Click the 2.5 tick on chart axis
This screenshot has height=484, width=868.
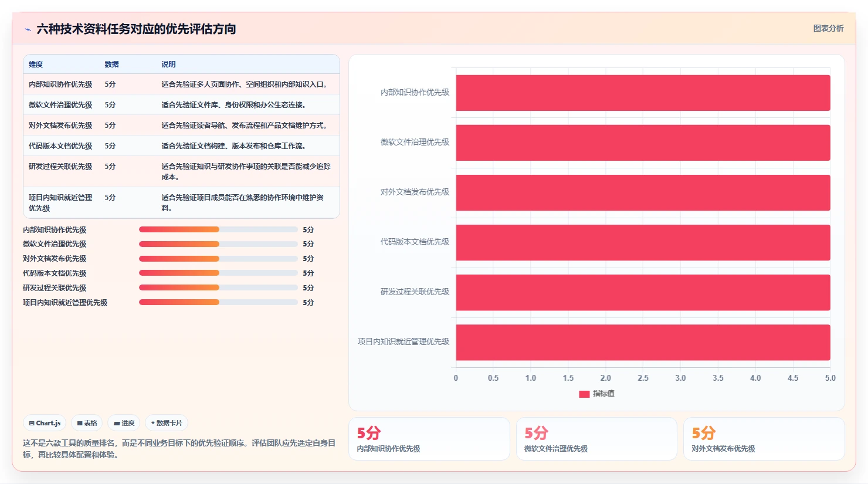[643, 378]
